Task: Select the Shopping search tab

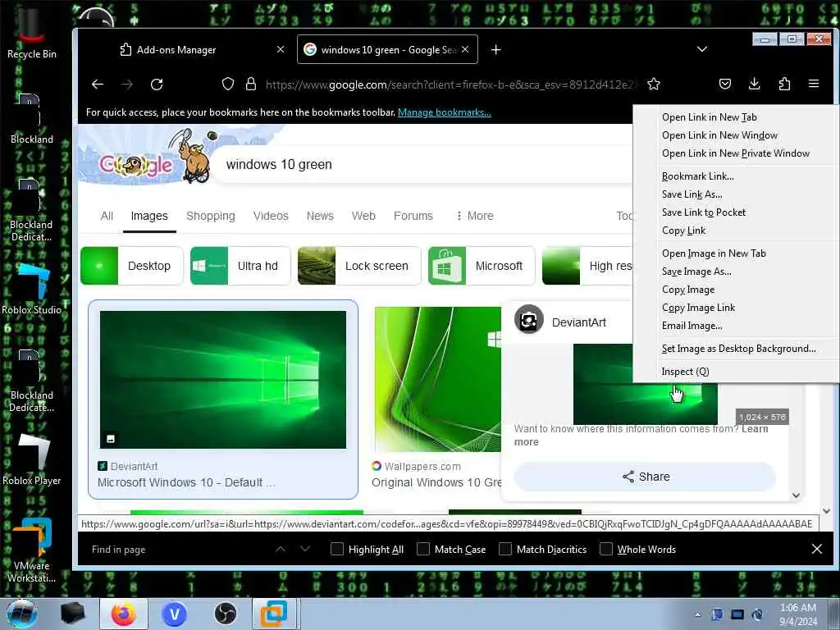Action: [x=211, y=216]
